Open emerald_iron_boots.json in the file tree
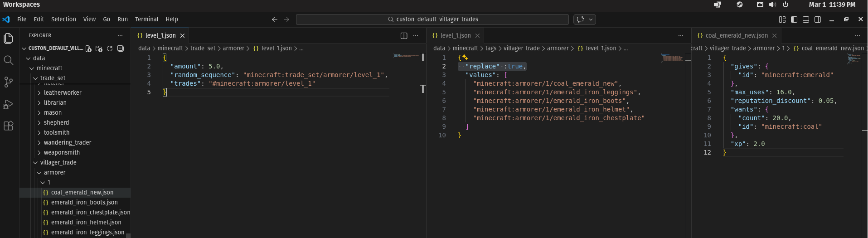The width and height of the screenshot is (868, 238). 84,203
